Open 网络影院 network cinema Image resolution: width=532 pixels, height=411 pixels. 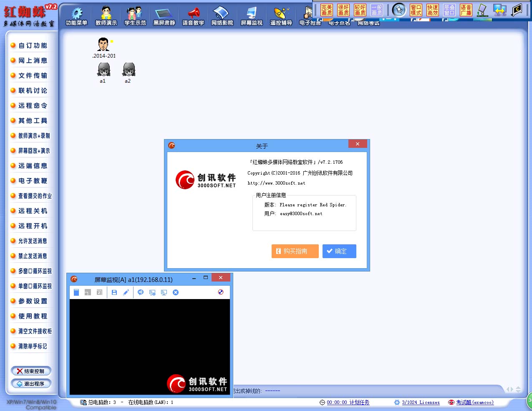pyautogui.click(x=222, y=14)
